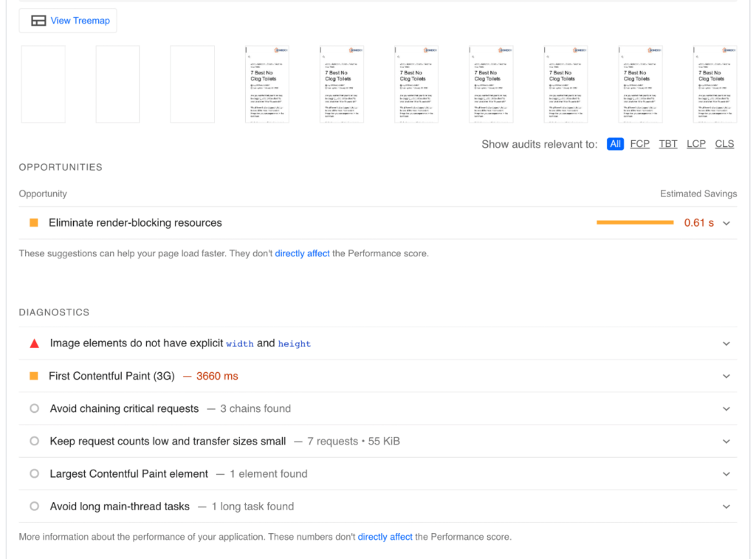The width and height of the screenshot is (756, 559).
Task: Show audits relevant to CLS
Action: [x=724, y=144]
